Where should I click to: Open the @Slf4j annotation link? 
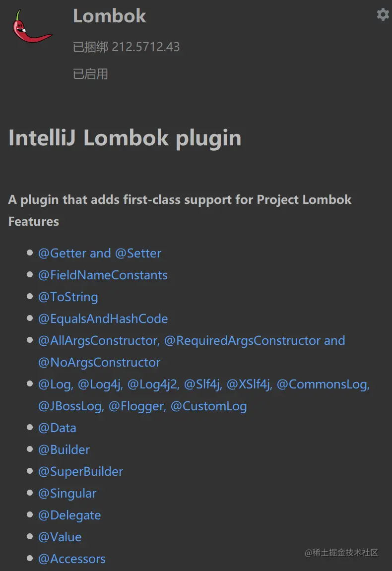(202, 384)
